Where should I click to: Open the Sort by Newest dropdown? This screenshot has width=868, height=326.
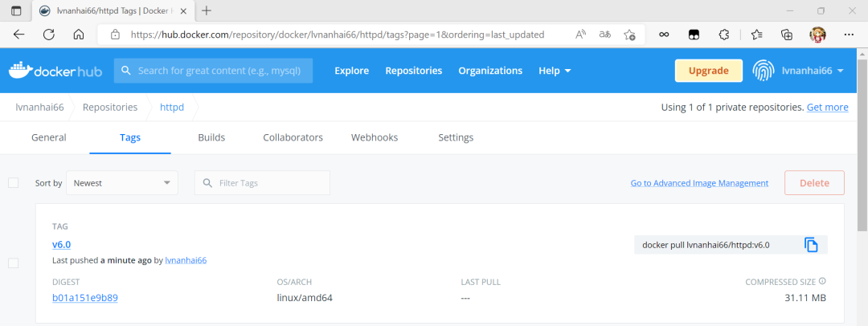[122, 182]
